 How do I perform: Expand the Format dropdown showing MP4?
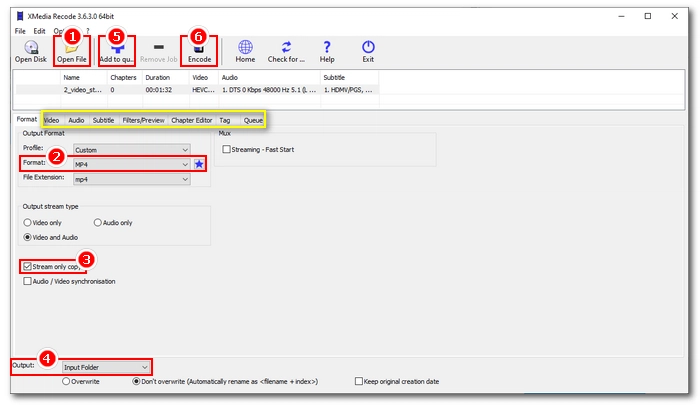coord(132,164)
